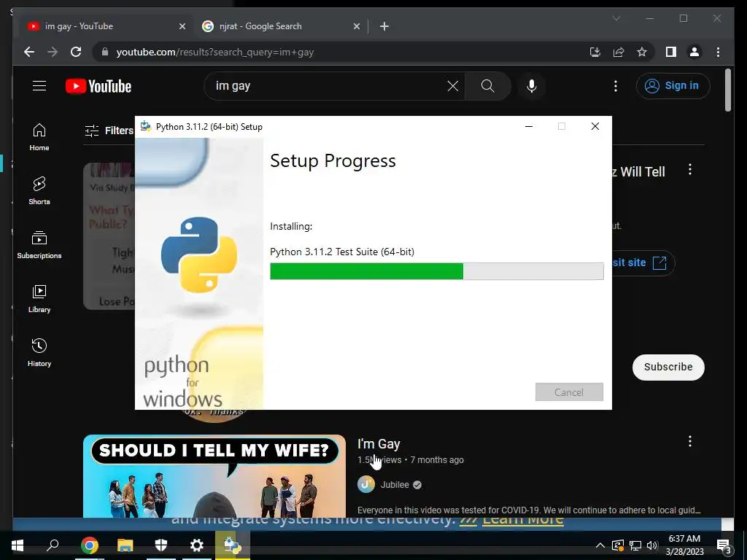This screenshot has height=560, width=747.
Task: Bookmark this page with the star icon
Action: [x=642, y=52]
